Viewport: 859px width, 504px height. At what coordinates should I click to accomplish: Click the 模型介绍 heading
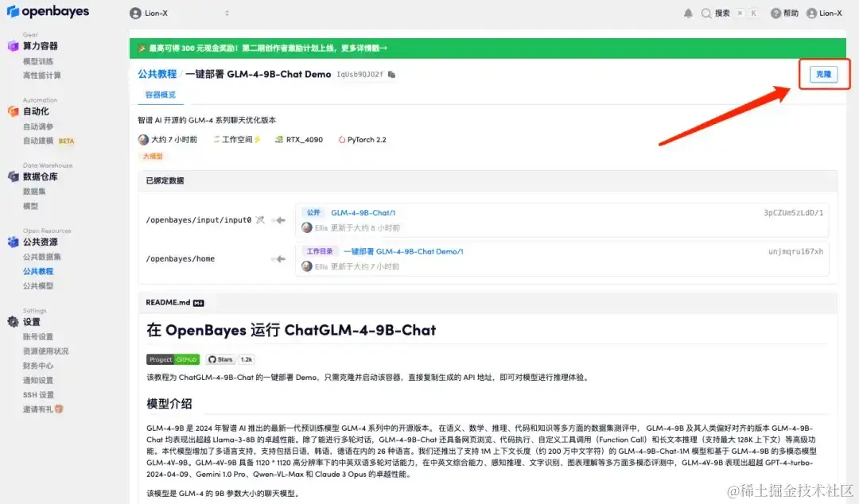click(169, 405)
